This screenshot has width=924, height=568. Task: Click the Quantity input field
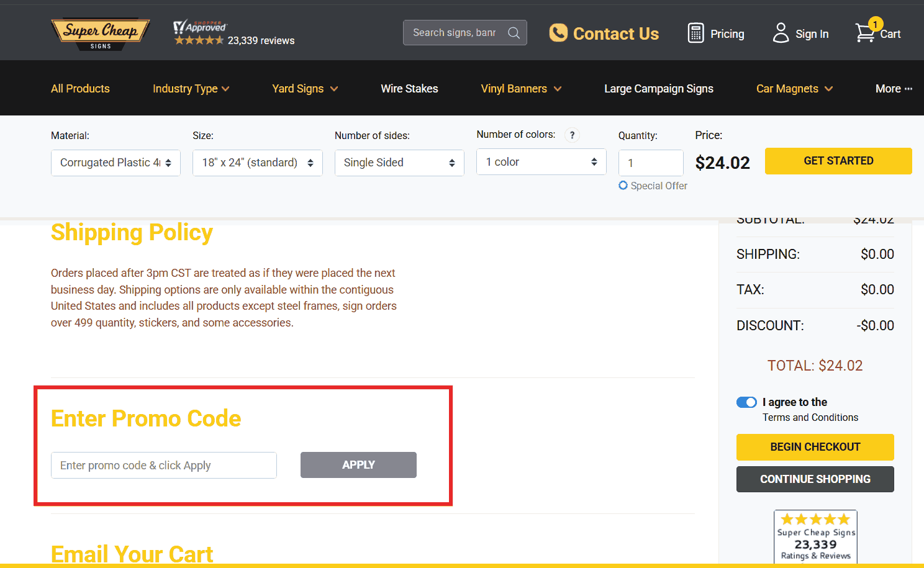650,163
